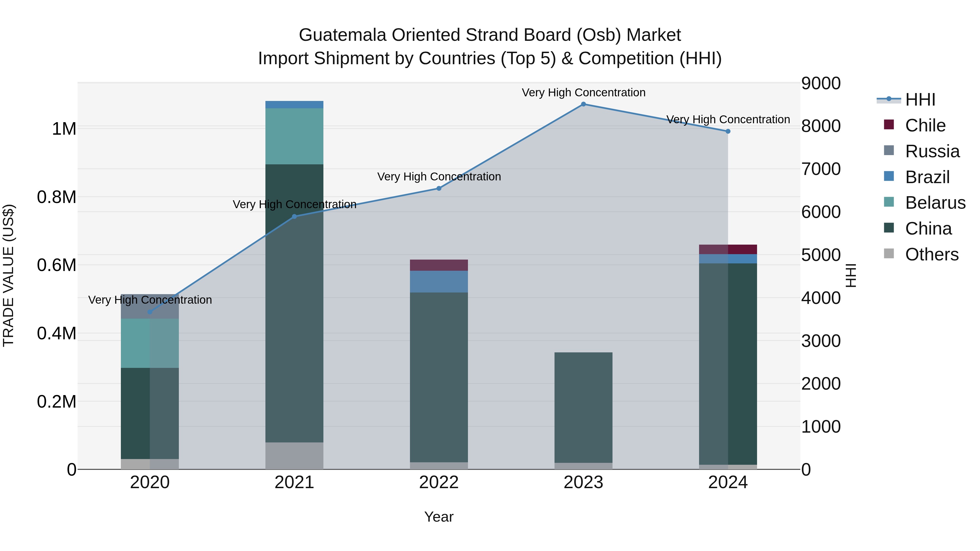Toggle the Others legend entry

pos(921,254)
